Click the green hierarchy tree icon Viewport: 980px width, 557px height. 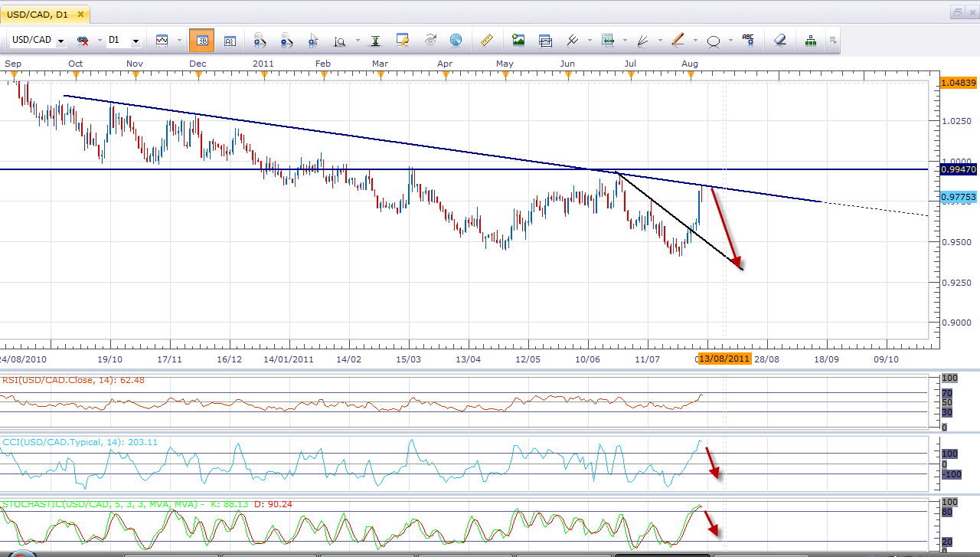click(811, 41)
